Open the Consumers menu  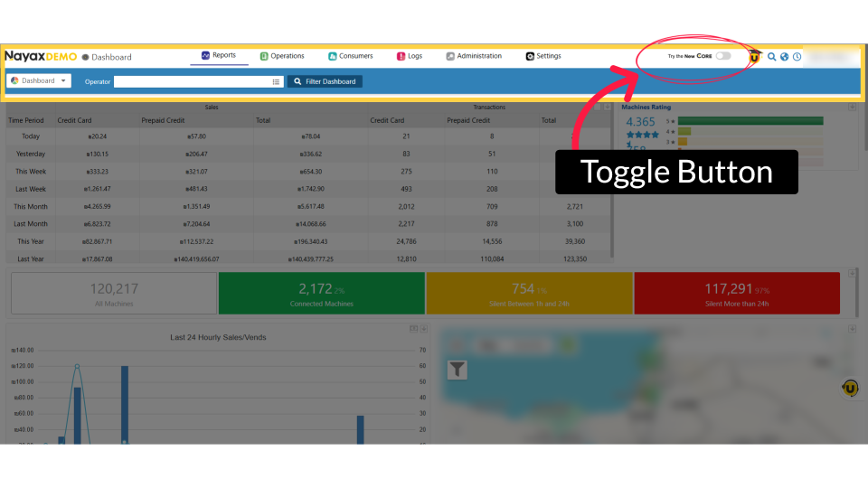tap(350, 56)
